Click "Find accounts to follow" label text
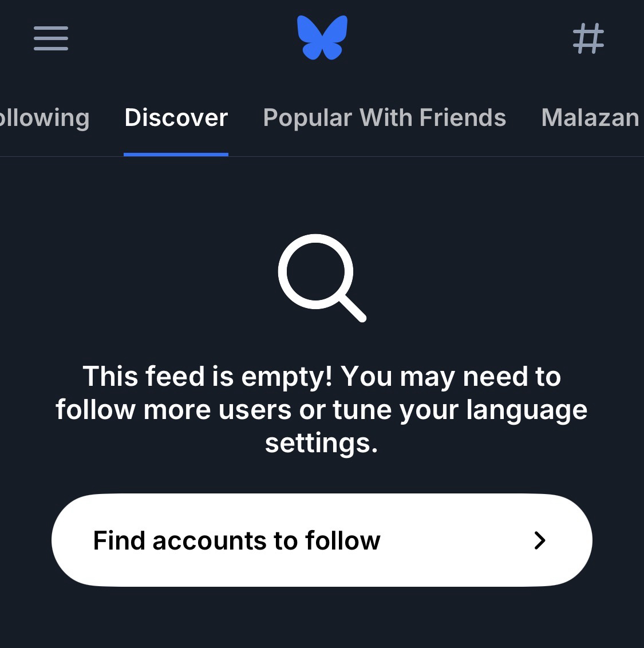644x648 pixels. pyautogui.click(x=236, y=540)
